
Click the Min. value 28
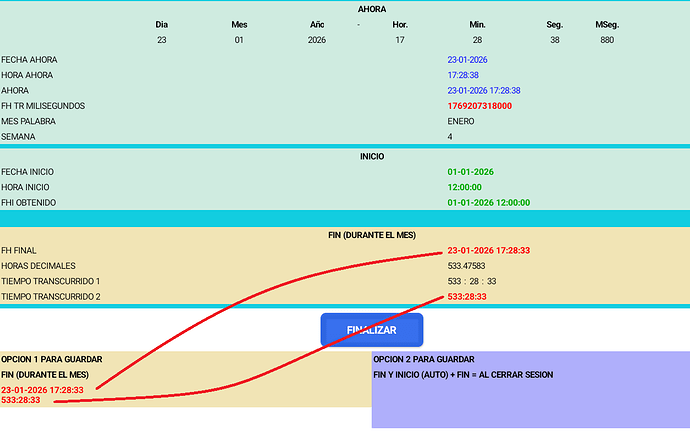click(477, 40)
